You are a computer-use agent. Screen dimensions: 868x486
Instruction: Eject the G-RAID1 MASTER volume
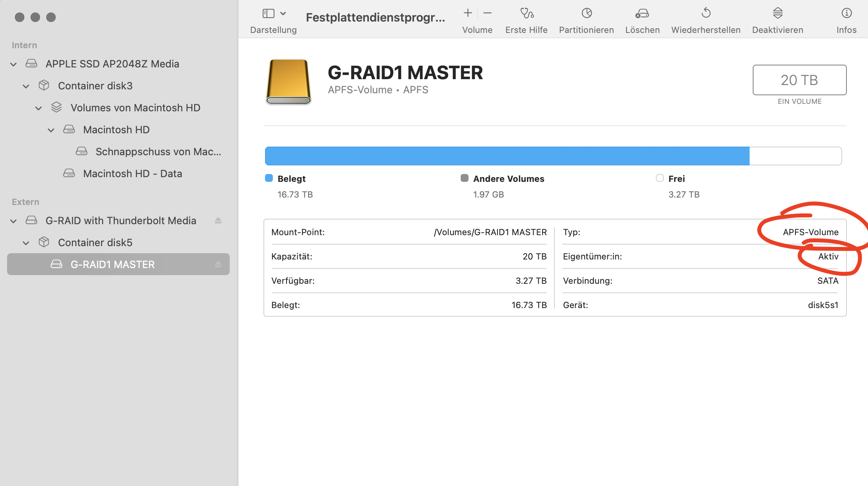(x=218, y=265)
